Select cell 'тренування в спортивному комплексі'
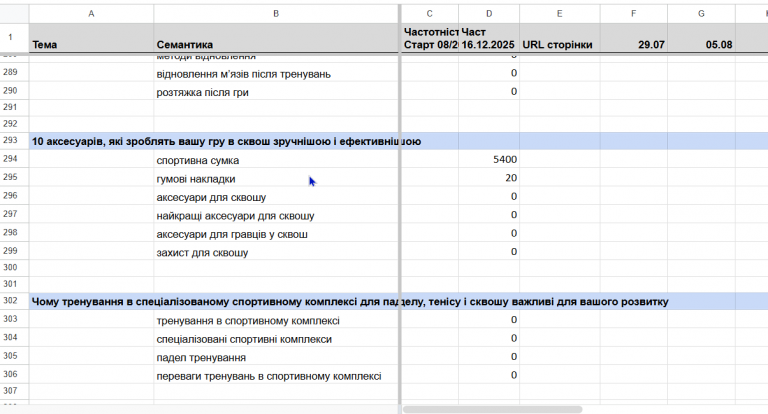The height and width of the screenshot is (414, 768). coord(276,320)
